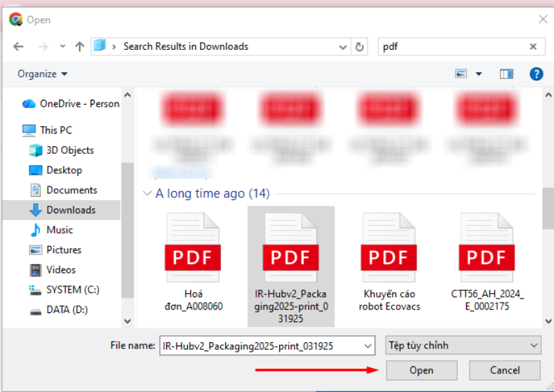The width and height of the screenshot is (554, 392).
Task: Open Desktop in navigation pane
Action: [55, 170]
